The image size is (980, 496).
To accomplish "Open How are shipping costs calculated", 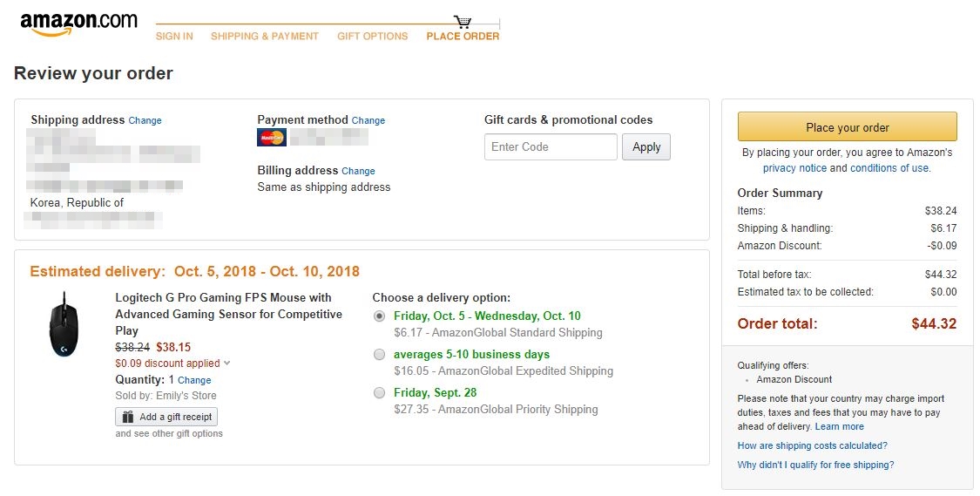I will 812,446.
